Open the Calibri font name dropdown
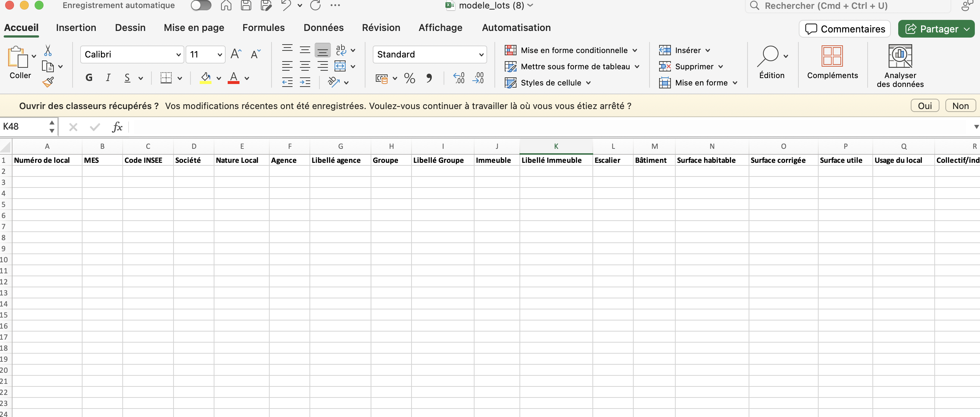980x417 pixels. pyautogui.click(x=178, y=55)
